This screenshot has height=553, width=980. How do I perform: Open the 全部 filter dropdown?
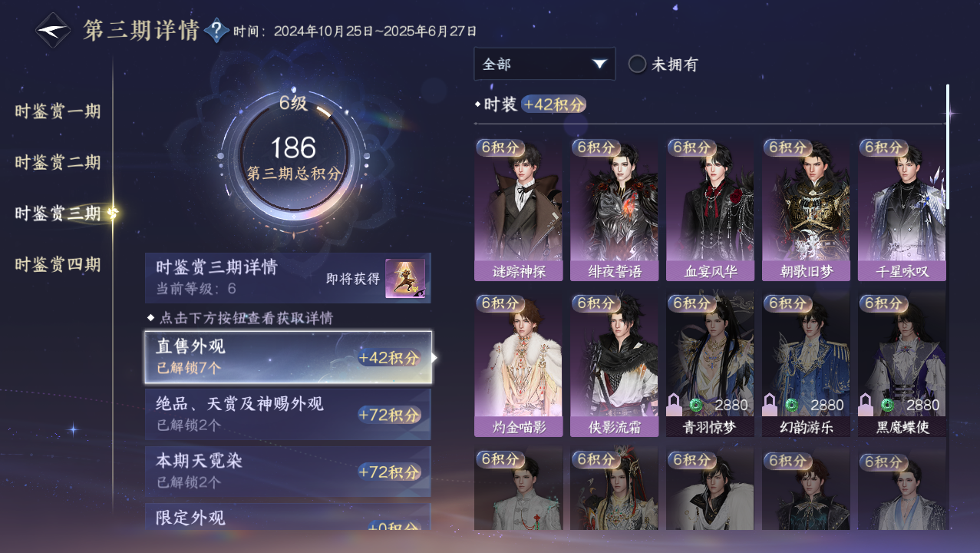(544, 64)
